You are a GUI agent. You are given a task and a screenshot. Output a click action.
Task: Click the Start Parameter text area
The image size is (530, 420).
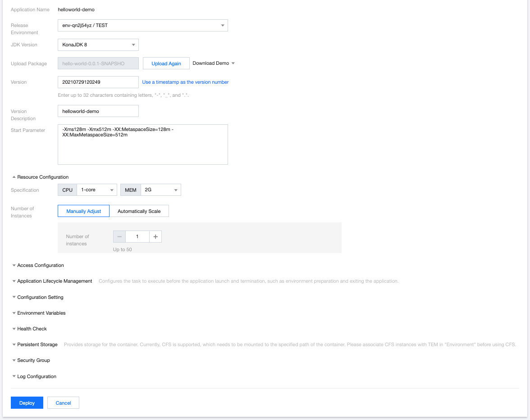(x=142, y=145)
